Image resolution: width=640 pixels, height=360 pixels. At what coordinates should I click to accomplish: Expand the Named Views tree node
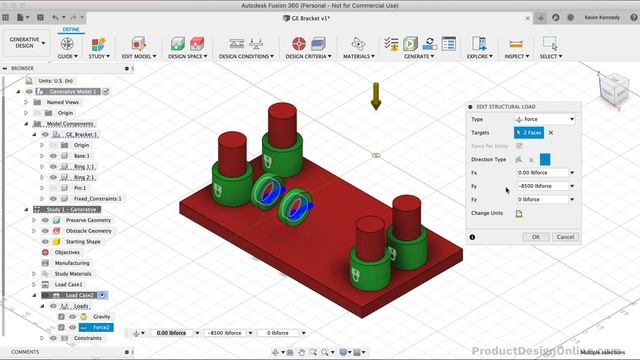click(26, 102)
